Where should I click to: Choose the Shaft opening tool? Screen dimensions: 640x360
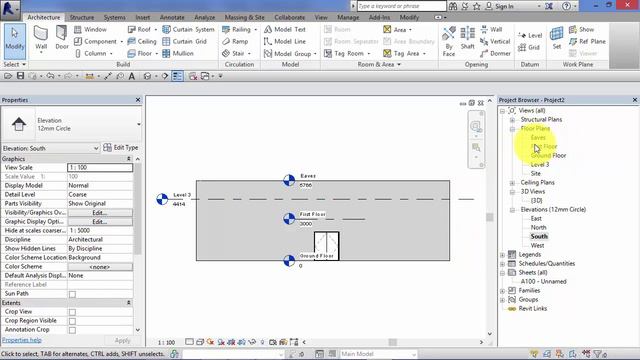click(x=467, y=39)
